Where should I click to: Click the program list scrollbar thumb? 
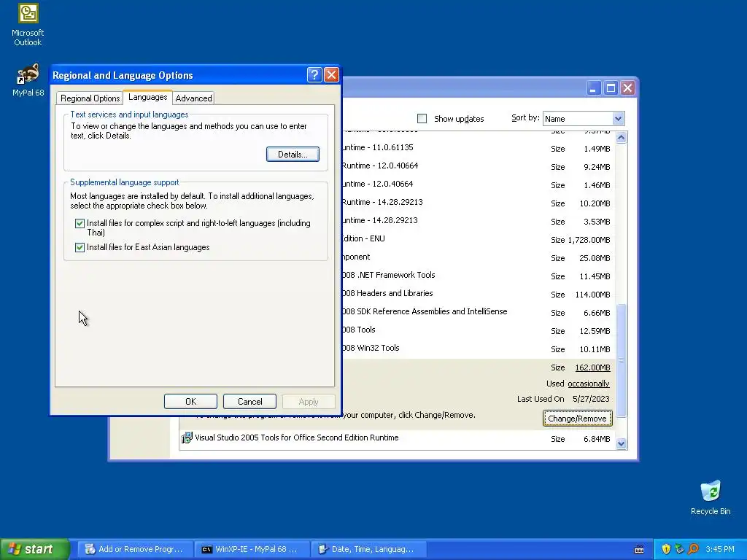621,360
